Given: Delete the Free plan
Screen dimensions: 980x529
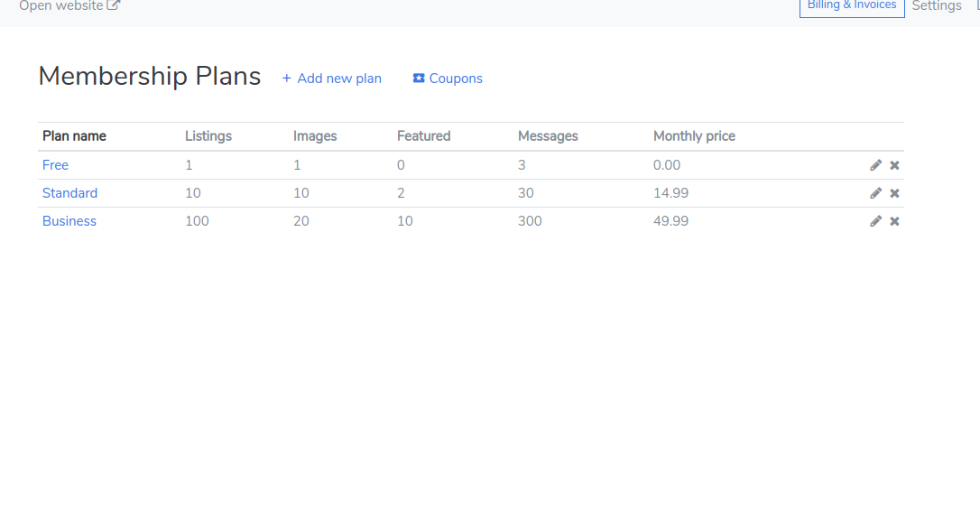Looking at the screenshot, I should [x=894, y=165].
